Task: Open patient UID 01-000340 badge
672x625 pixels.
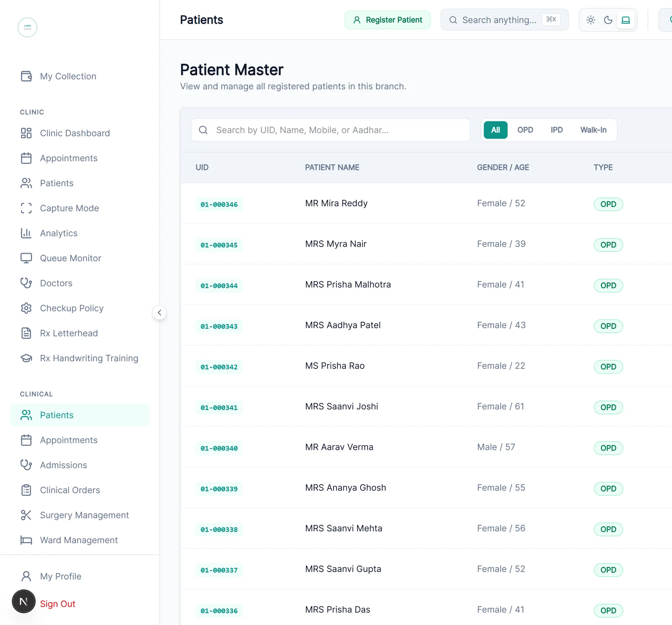Action: (x=219, y=448)
